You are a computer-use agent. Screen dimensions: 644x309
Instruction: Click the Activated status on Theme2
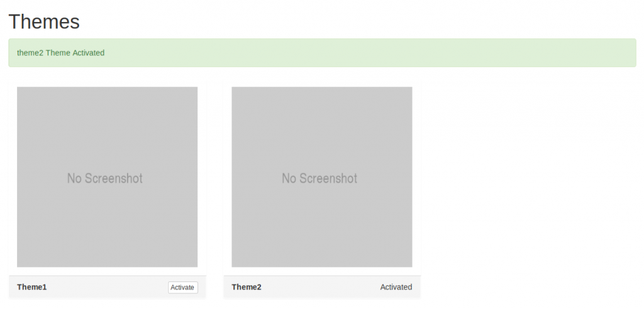point(396,287)
